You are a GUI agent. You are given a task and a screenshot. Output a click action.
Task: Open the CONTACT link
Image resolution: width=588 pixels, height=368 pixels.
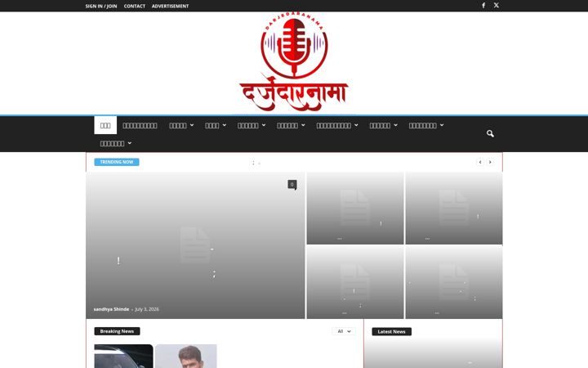[134, 6]
